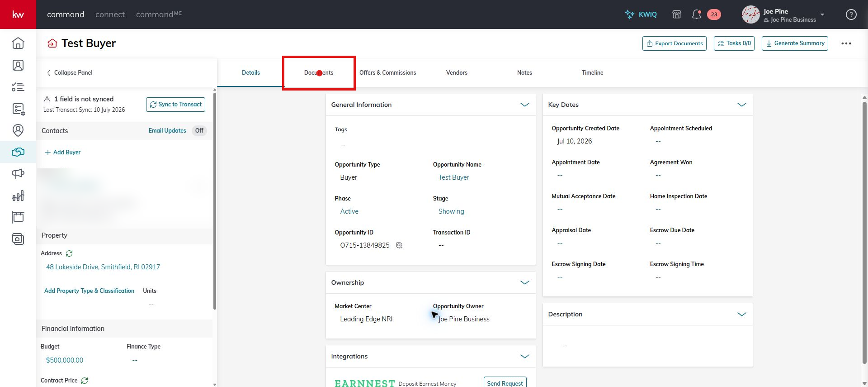Click the KW logo

click(x=18, y=14)
